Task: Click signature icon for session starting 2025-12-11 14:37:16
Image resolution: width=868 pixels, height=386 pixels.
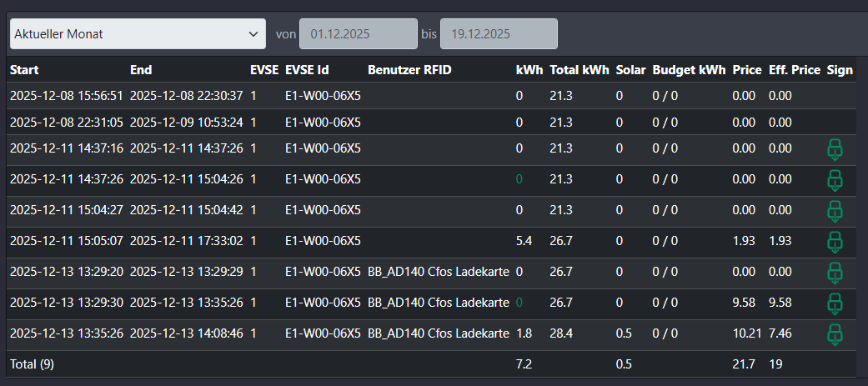Action: pyautogui.click(x=835, y=150)
